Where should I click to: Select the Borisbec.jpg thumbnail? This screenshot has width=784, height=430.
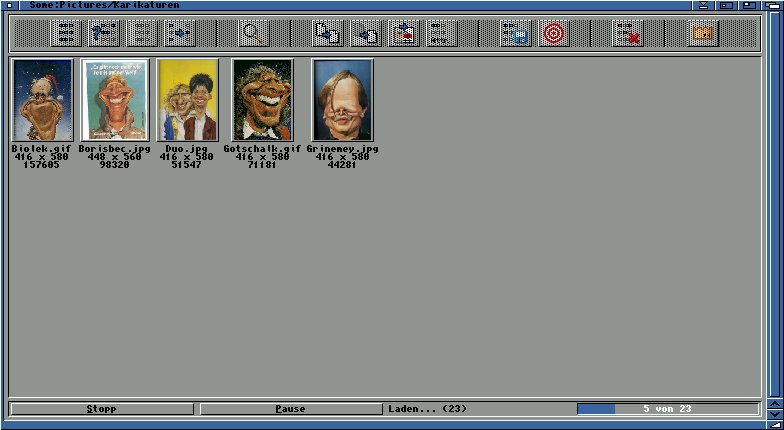[x=114, y=100]
